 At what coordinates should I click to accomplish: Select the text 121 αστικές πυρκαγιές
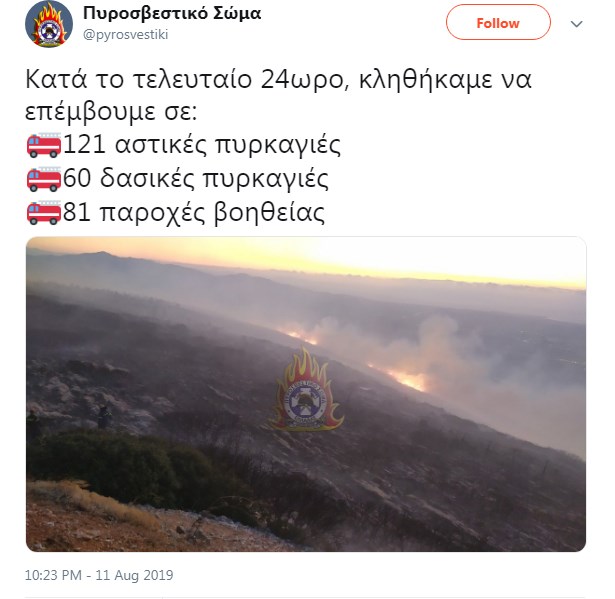coord(202,144)
